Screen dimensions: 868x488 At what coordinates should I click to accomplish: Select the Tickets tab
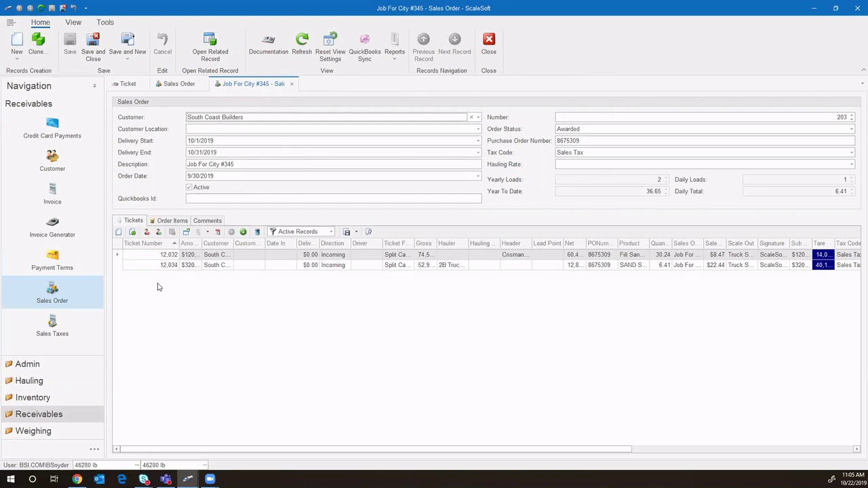click(130, 220)
